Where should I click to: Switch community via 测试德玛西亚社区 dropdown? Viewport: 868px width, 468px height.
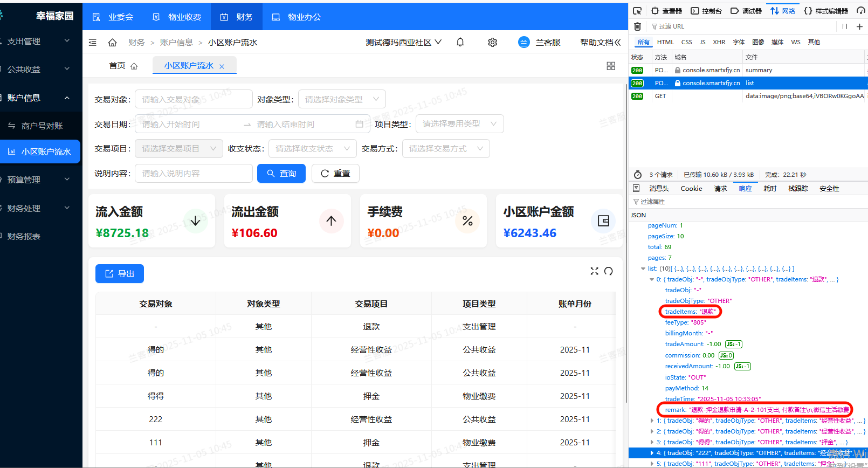pos(403,42)
